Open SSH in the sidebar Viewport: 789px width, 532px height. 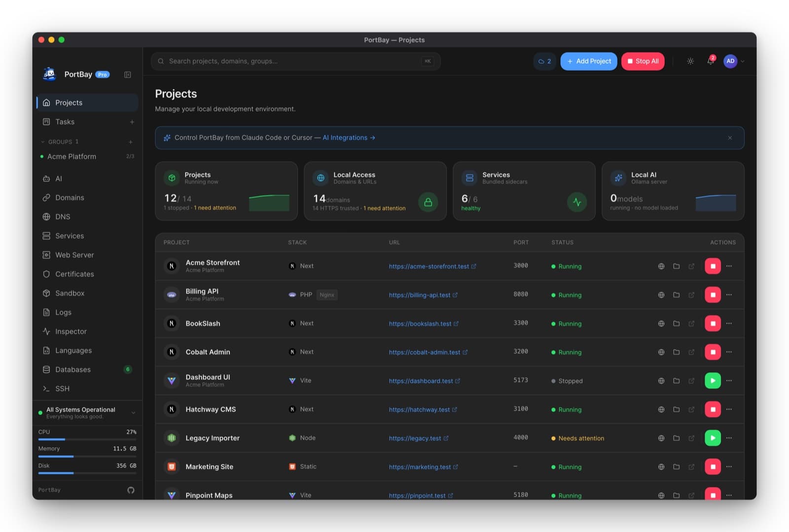(87, 389)
